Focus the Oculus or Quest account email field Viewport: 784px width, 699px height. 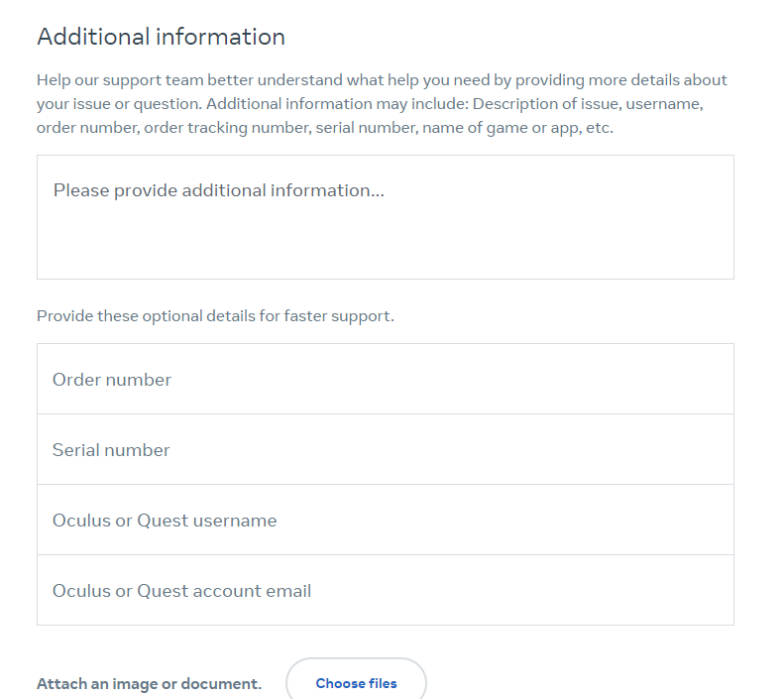click(x=385, y=590)
